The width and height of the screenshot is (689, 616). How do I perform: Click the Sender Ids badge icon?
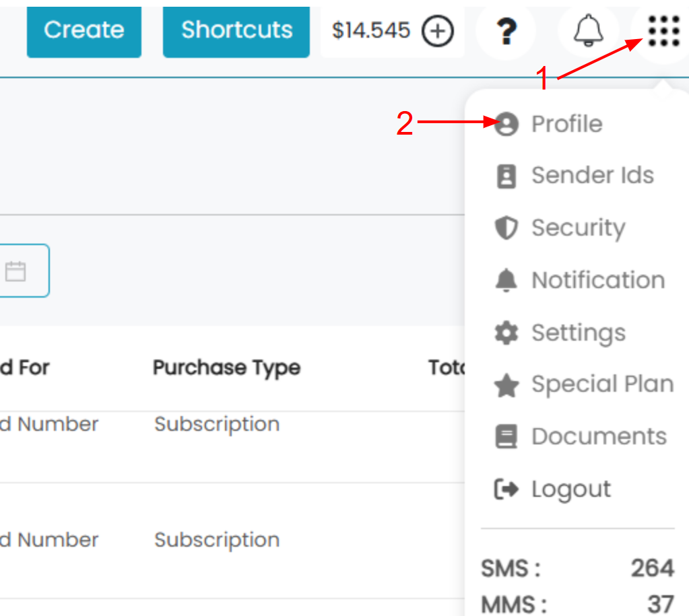[x=506, y=176]
